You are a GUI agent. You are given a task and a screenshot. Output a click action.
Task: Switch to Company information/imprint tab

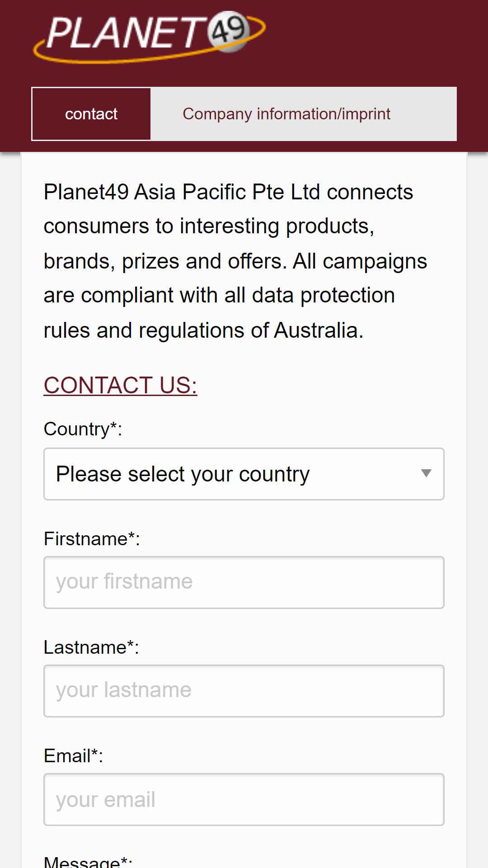click(286, 114)
